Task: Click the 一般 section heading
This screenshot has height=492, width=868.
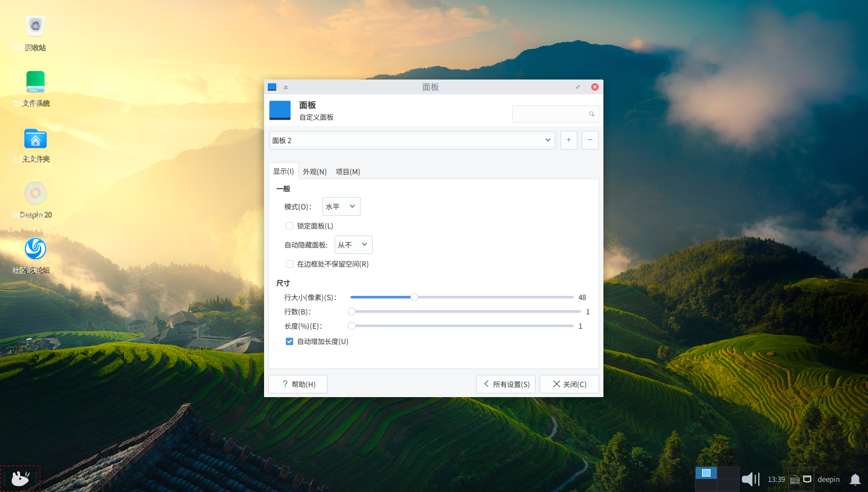Action: click(283, 189)
